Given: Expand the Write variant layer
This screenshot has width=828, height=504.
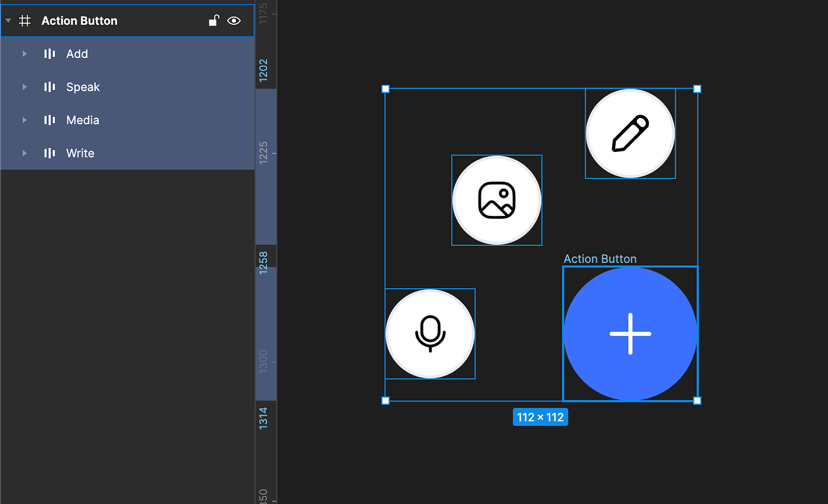Looking at the screenshot, I should click(24, 153).
